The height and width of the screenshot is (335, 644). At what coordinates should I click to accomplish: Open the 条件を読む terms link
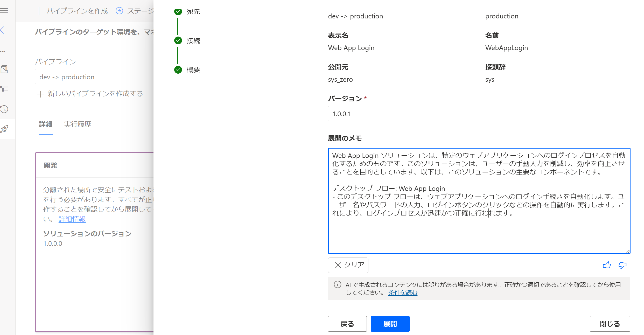pyautogui.click(x=403, y=292)
